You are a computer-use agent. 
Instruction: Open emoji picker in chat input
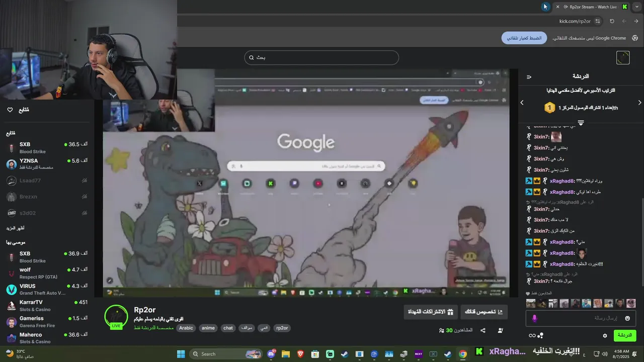point(627,318)
